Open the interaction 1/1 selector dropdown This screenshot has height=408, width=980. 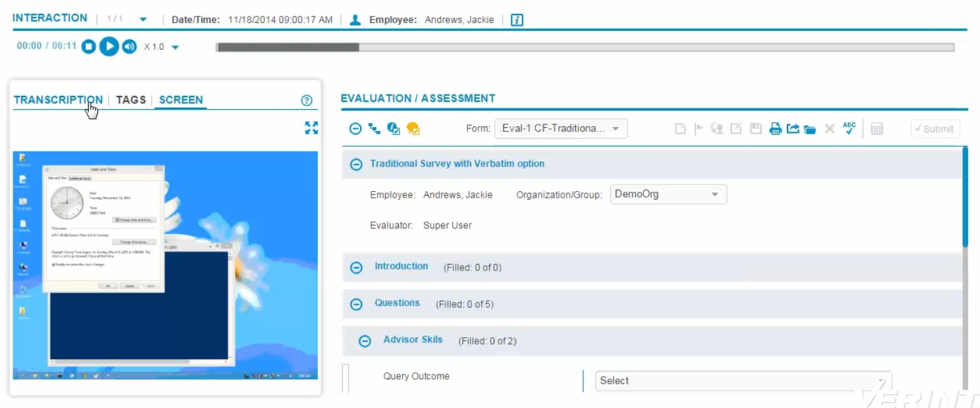point(143,20)
